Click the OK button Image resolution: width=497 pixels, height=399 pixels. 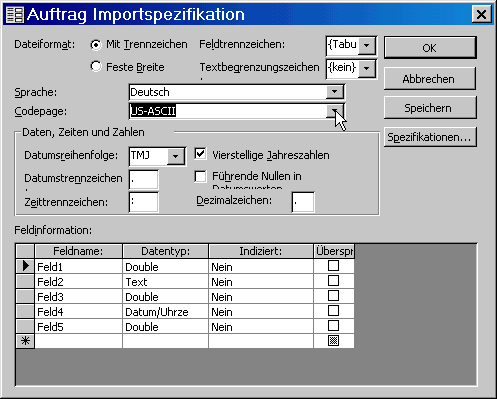[x=430, y=48]
